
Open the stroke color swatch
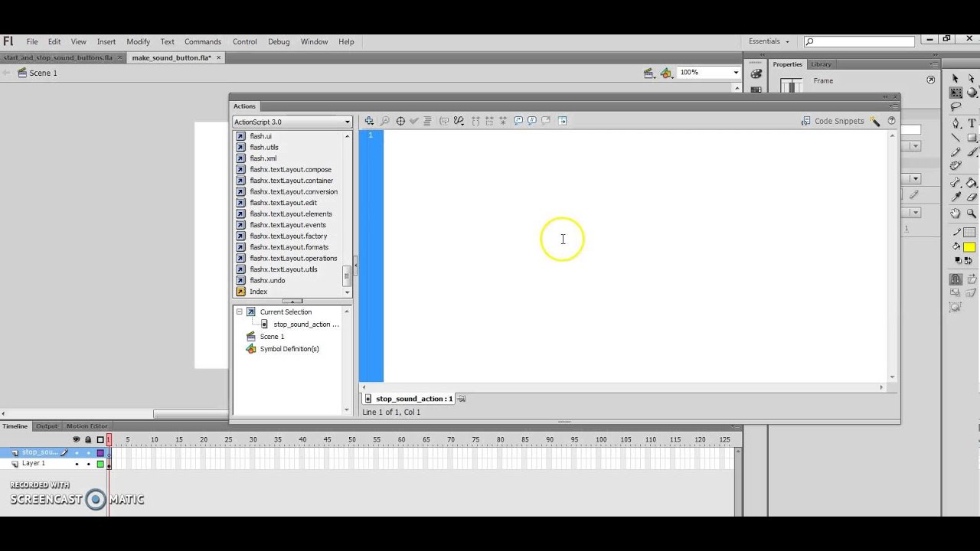click(x=969, y=233)
